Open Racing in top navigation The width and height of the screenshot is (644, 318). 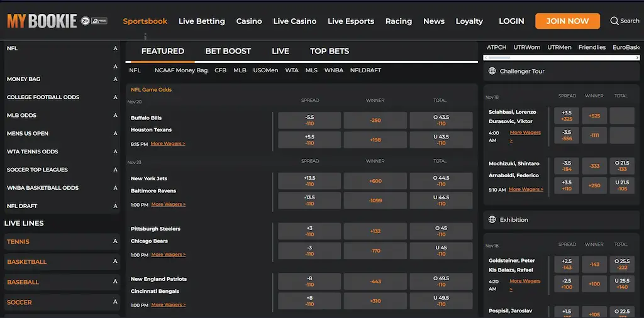[x=398, y=21]
